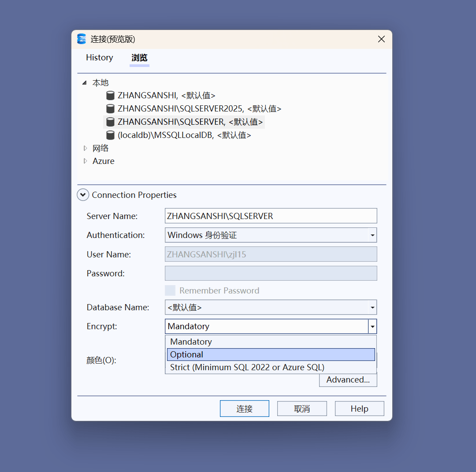The image size is (476, 472).
Task: Collapse the Connection Properties section
Action: 83,195
